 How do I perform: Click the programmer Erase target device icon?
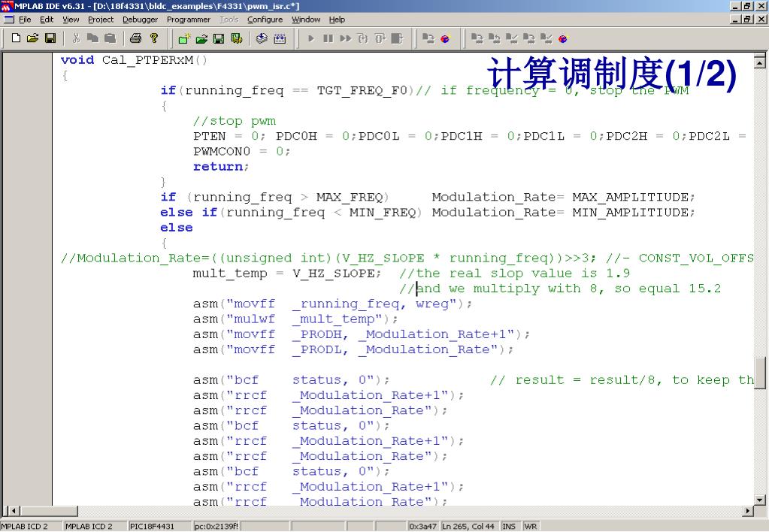tap(528, 39)
